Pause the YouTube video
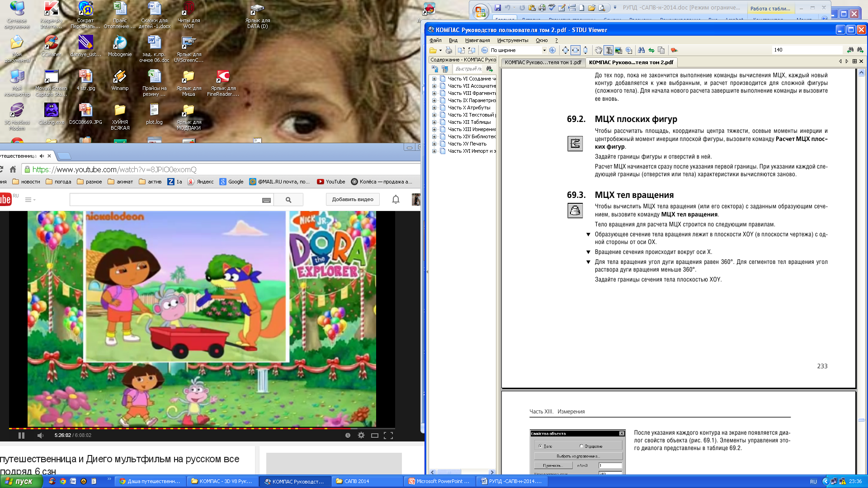868x488 pixels. (21, 435)
